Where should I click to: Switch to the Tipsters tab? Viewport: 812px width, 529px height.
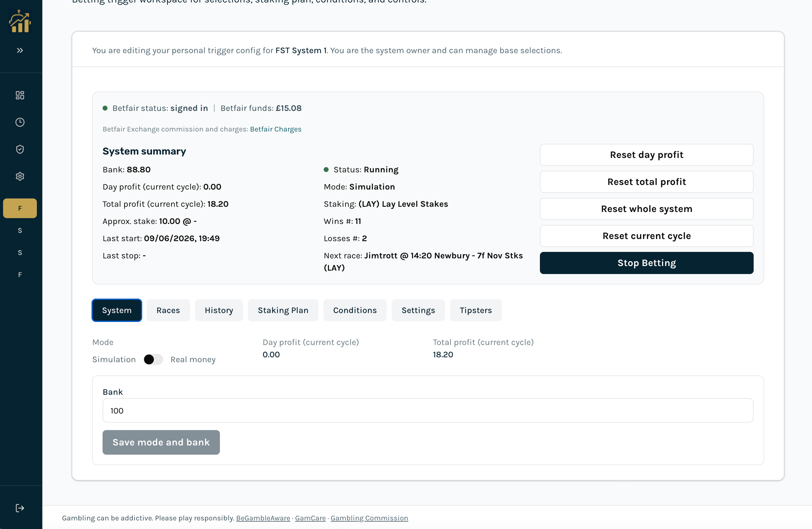pyautogui.click(x=476, y=310)
